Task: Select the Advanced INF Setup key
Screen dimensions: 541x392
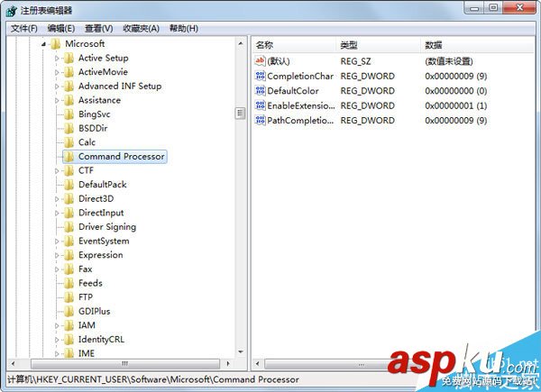Action: [x=120, y=87]
